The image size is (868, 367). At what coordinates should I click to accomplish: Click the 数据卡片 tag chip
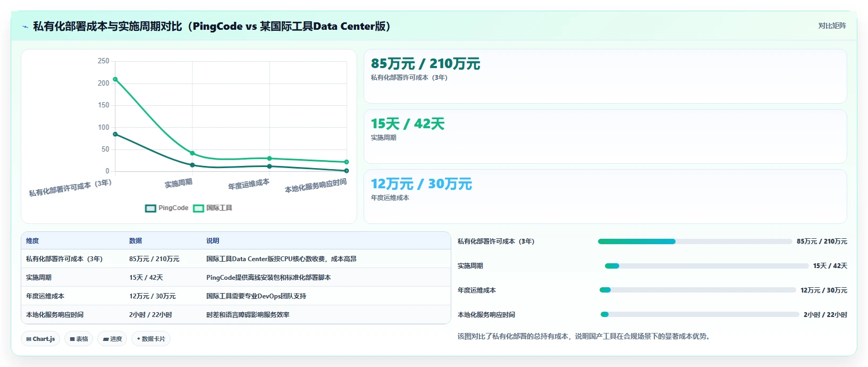tap(151, 339)
